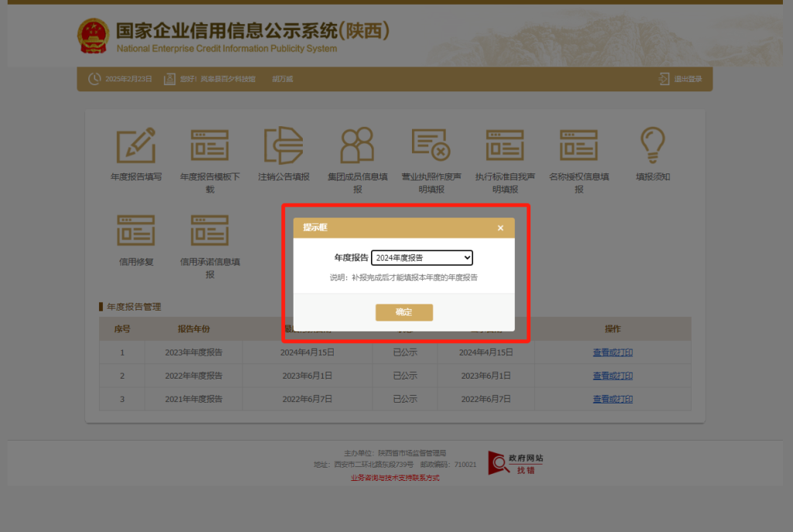
Task: Click the 政府网站找错 badge
Action: pos(516,463)
